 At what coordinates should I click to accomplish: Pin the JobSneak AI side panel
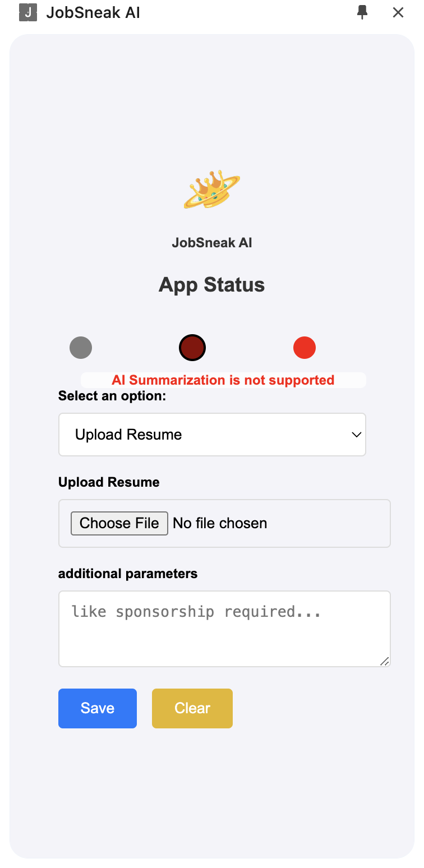click(362, 12)
